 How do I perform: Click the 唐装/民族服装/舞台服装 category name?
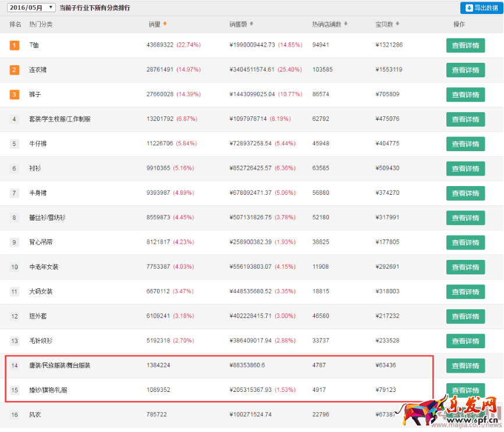pos(59,366)
